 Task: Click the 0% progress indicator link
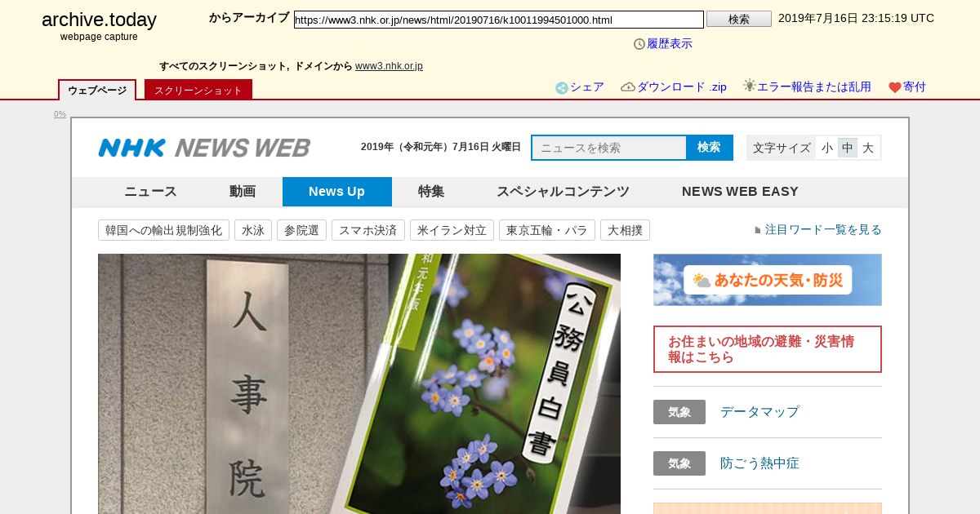click(x=60, y=114)
